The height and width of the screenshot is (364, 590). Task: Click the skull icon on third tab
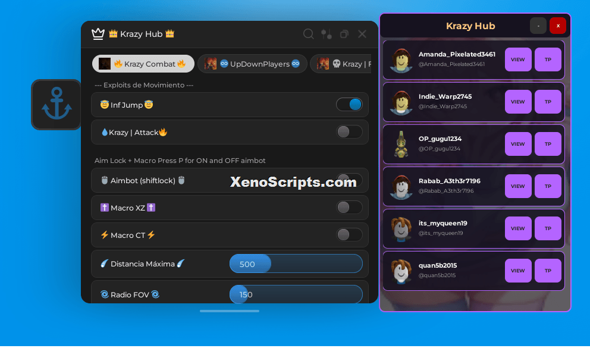click(337, 64)
